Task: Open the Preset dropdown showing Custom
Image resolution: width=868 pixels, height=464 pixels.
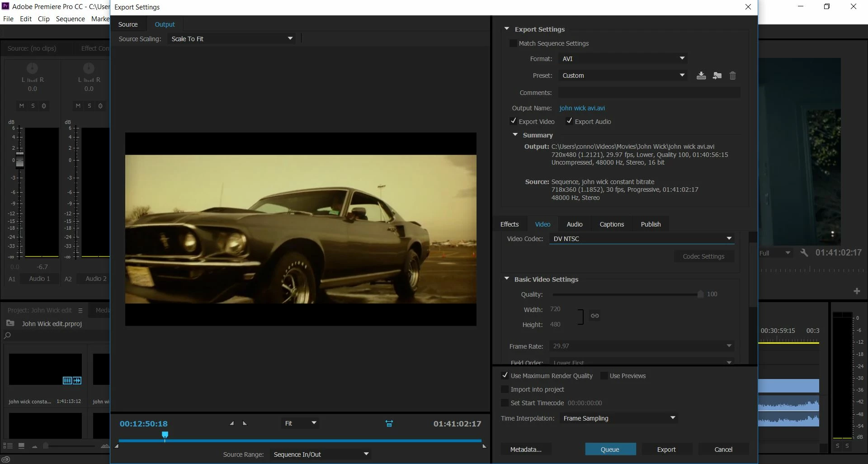Action: click(x=623, y=76)
